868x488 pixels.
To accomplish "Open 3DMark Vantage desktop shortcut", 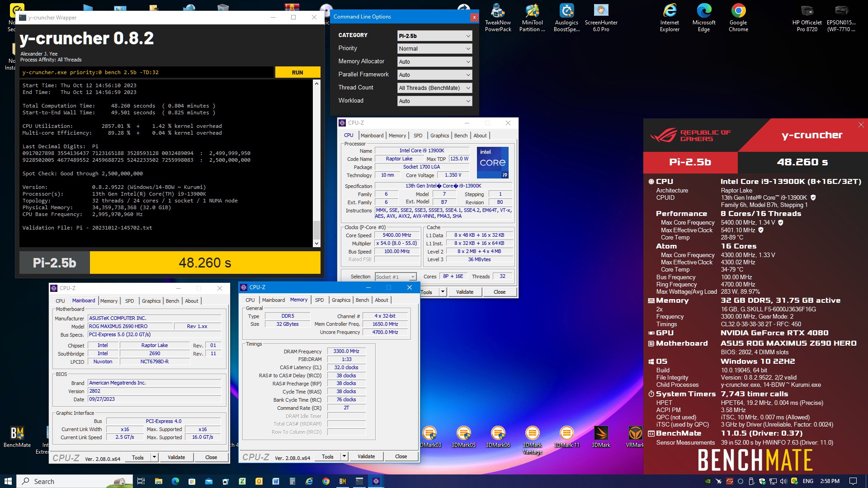I will pos(532,440).
